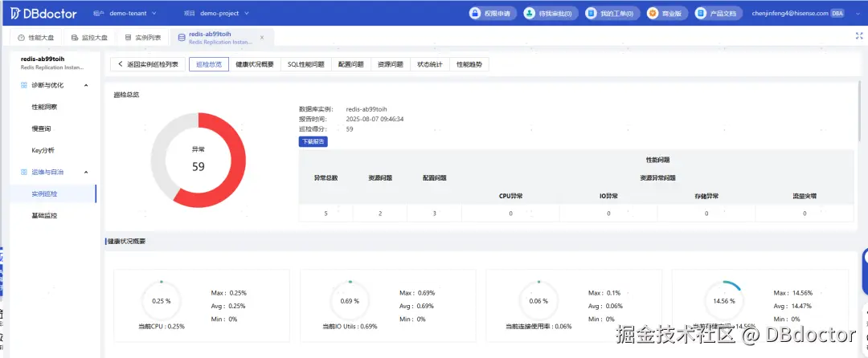Viewport: 868px width, 358px height.
Task: Click the 诊断与优化 grid icon
Action: [24, 85]
